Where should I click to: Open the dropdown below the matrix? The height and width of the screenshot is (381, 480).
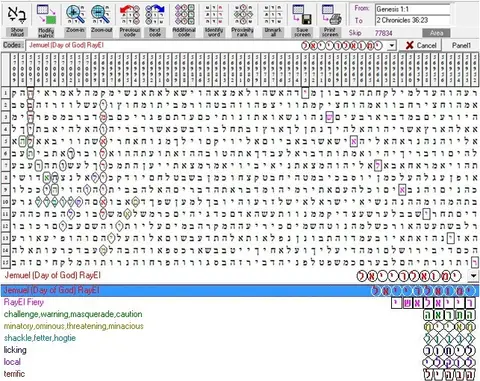point(473,276)
